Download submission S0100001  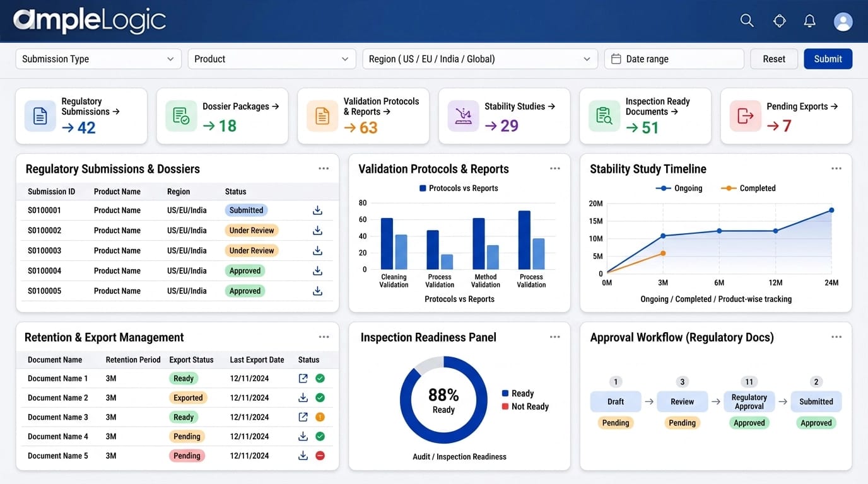317,210
